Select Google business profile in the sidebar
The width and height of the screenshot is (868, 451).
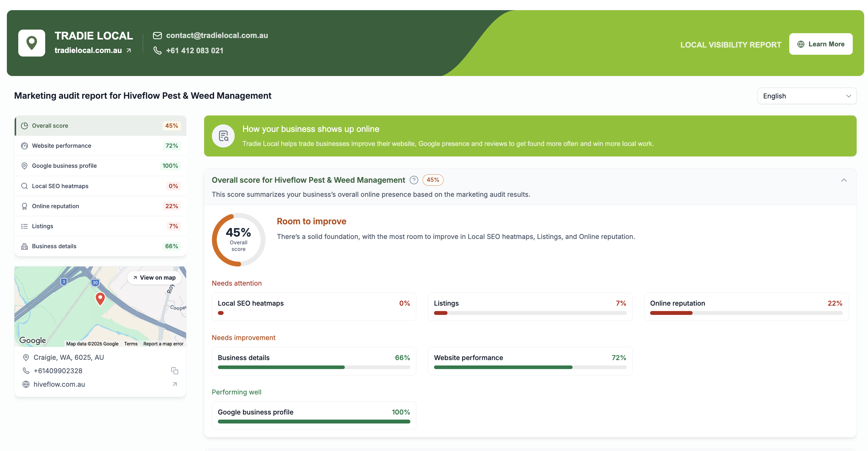100,166
